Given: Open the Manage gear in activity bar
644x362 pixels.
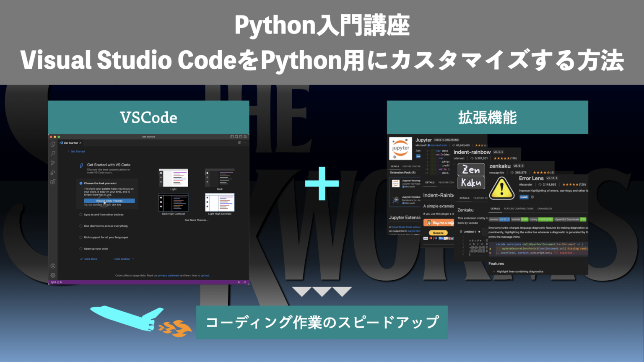Looking at the screenshot, I should point(53,275).
